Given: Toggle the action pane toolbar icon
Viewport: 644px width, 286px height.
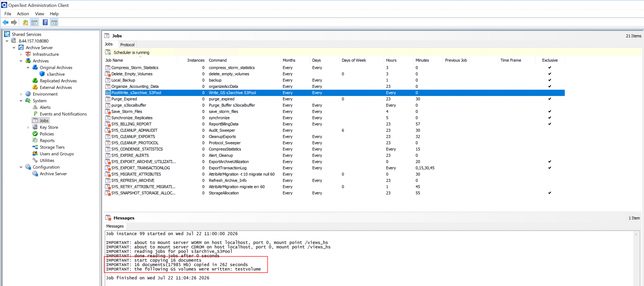Looking at the screenshot, I should [x=54, y=22].
